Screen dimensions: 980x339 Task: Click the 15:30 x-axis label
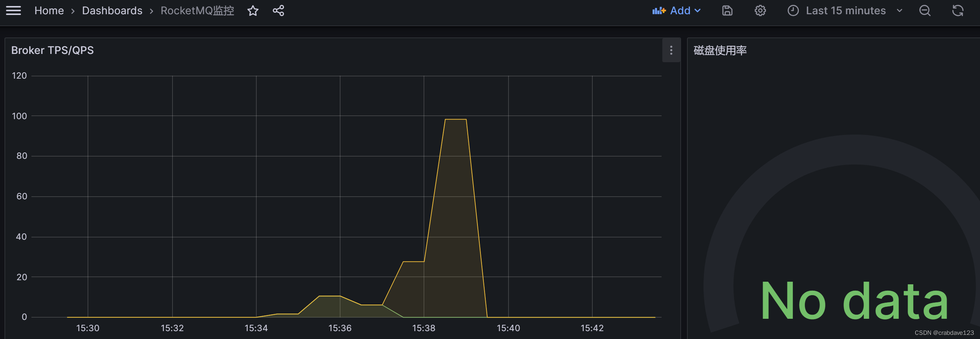point(88,328)
